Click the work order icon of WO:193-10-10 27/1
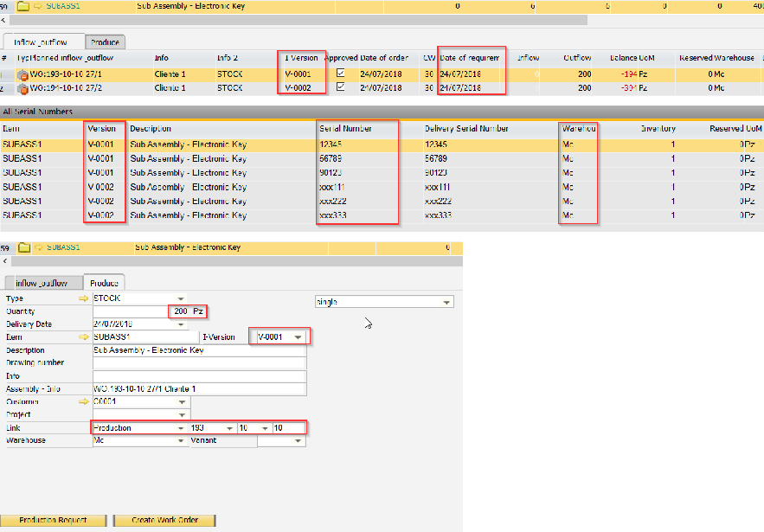764x532 pixels. coord(22,74)
